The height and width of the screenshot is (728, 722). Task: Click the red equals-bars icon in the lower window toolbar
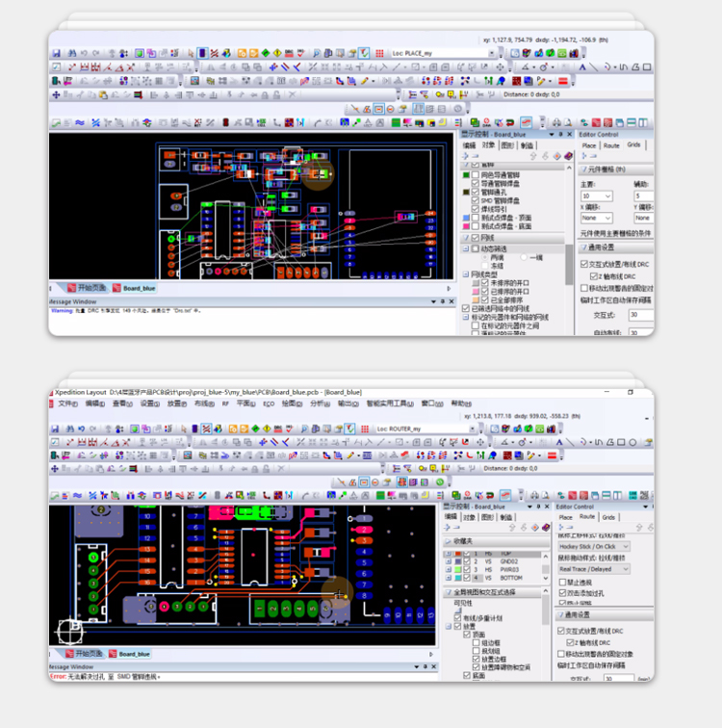coord(552,455)
